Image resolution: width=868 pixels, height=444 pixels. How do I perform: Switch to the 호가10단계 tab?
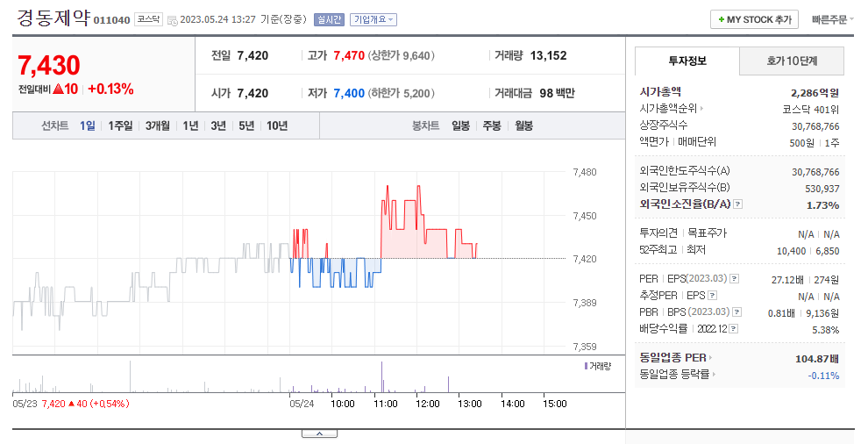(792, 61)
